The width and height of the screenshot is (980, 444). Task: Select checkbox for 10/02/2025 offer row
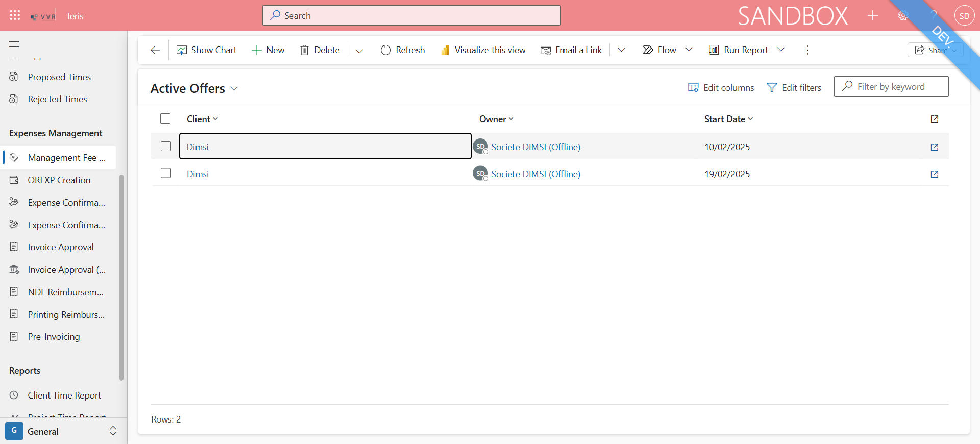click(166, 146)
